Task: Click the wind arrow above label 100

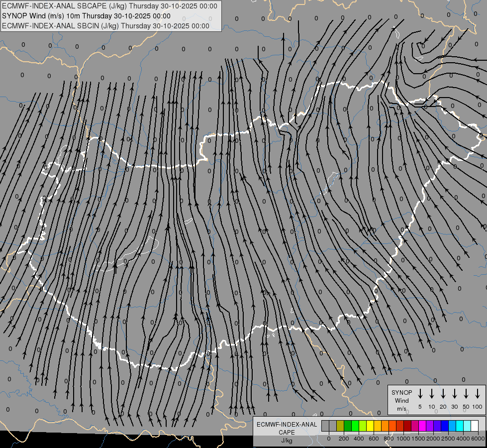Action: tap(478, 394)
